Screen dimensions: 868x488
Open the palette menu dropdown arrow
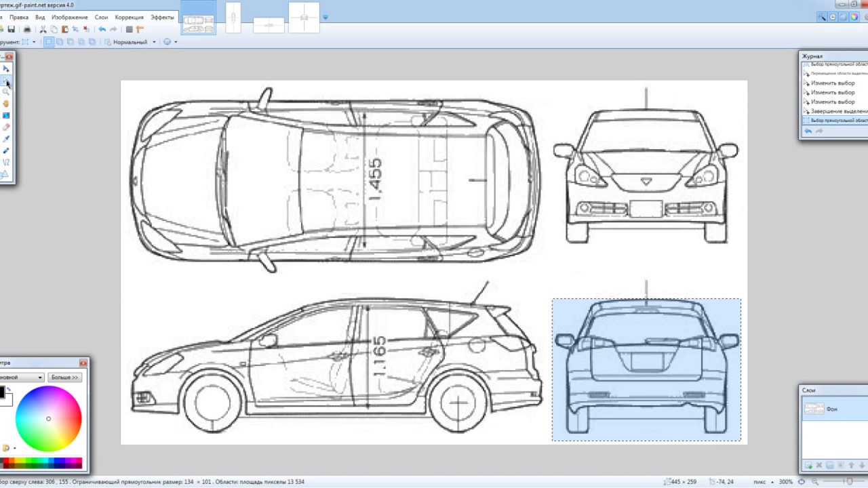tap(14, 448)
